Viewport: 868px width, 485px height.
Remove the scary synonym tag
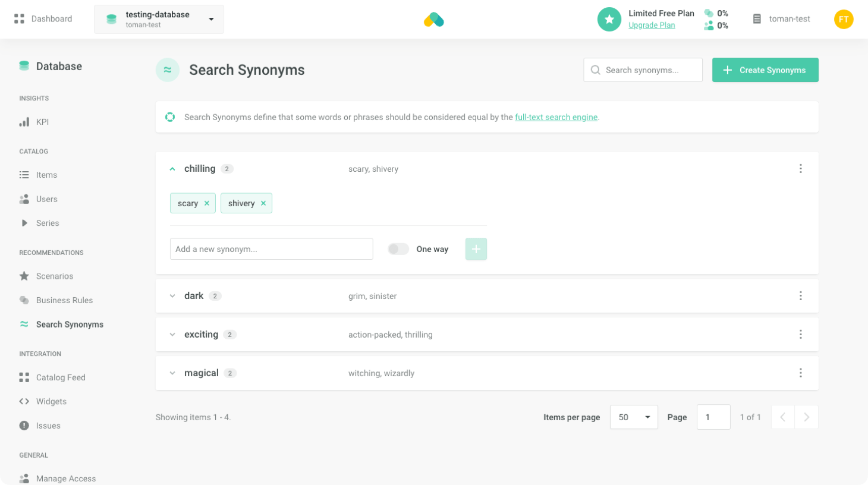[207, 203]
